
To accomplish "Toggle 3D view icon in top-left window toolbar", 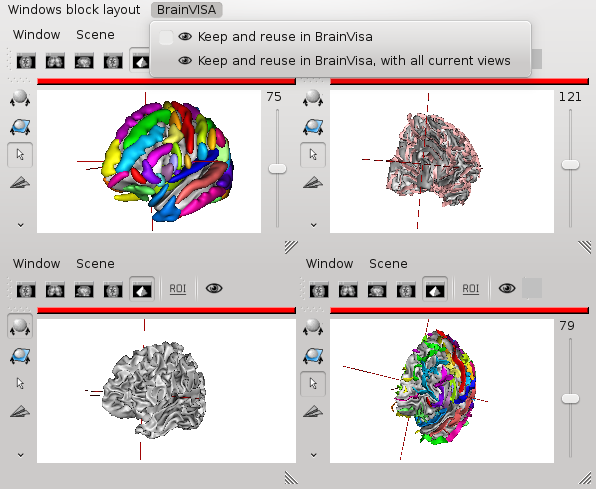I will click(x=141, y=61).
